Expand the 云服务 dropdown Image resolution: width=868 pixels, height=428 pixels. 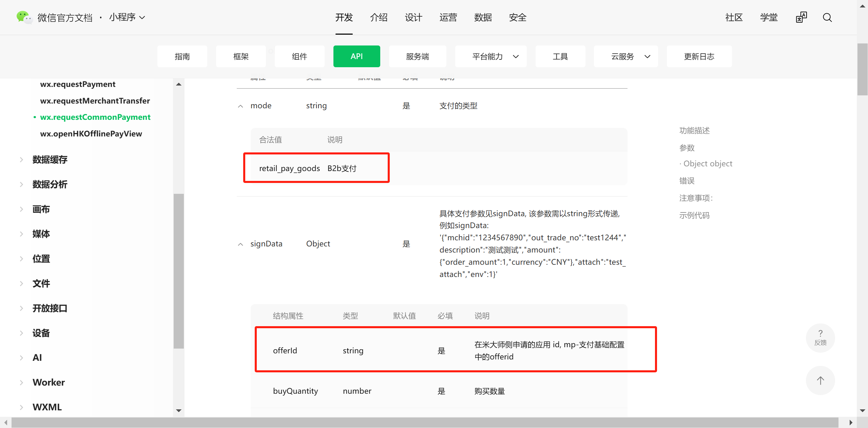coord(626,56)
